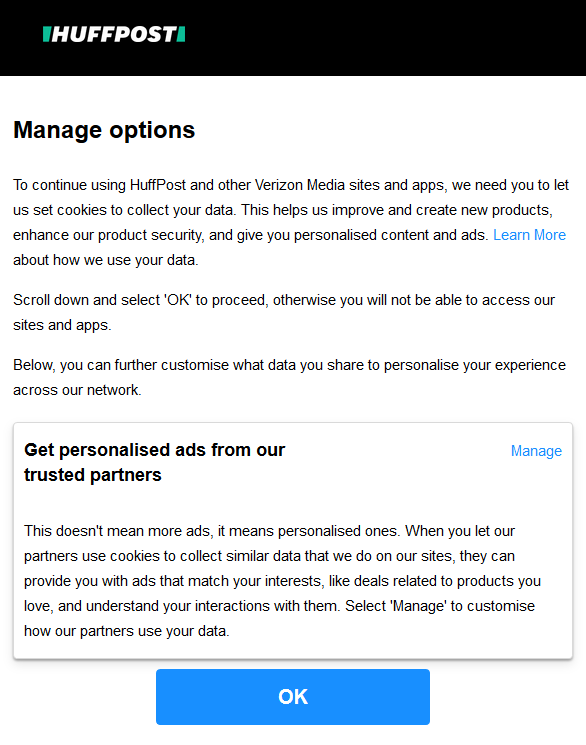
Task: Click the HuffPost logo in the header
Action: point(114,34)
